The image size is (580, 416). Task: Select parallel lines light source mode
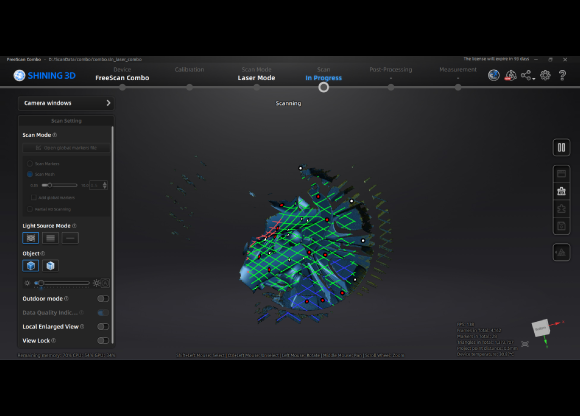pyautogui.click(x=50, y=238)
